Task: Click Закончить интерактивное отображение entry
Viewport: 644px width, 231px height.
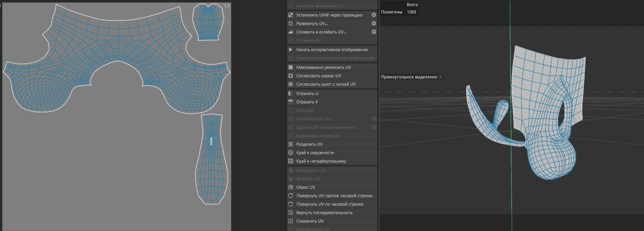Action: [332, 58]
